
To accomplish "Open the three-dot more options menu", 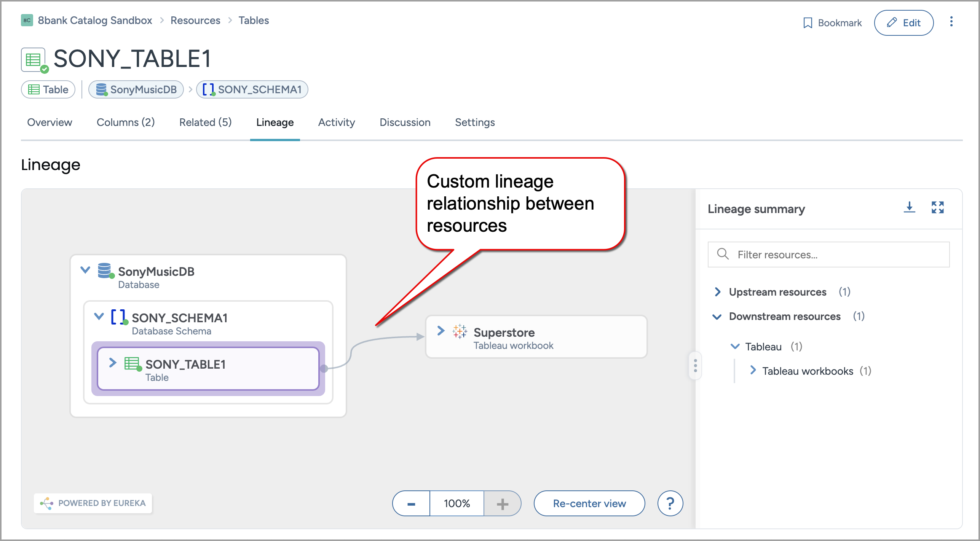I will point(951,22).
